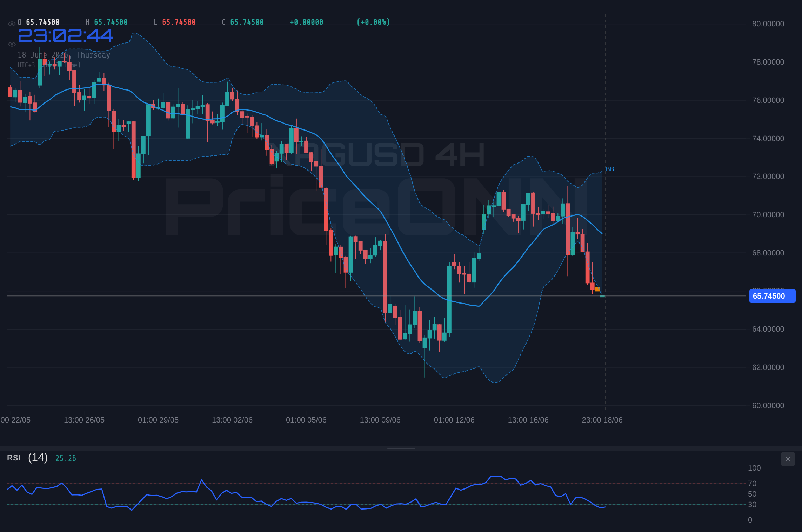Close the RSI indicator panel
The width and height of the screenshot is (802, 532).
[x=788, y=459]
